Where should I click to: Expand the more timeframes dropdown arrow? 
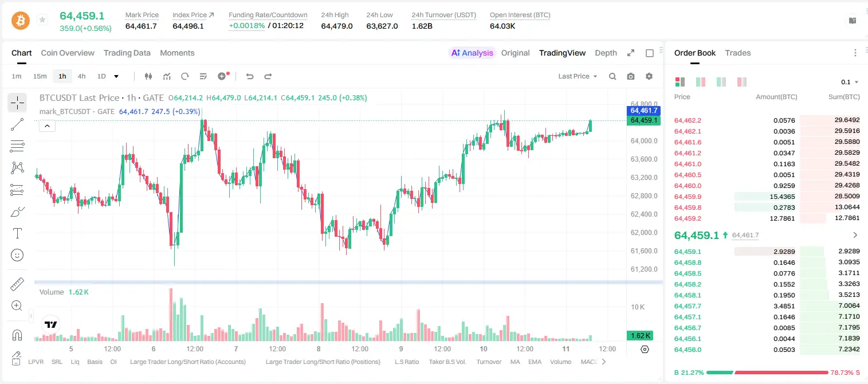pos(116,76)
